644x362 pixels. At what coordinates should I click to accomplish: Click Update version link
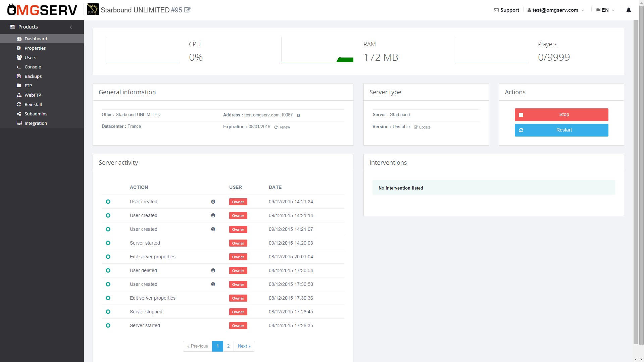pyautogui.click(x=423, y=127)
